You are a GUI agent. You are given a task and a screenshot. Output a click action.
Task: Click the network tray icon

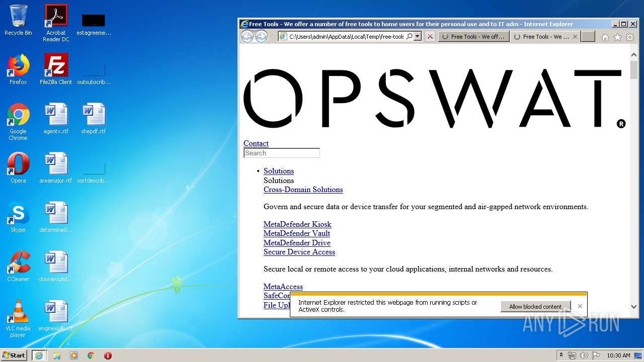coord(572,355)
